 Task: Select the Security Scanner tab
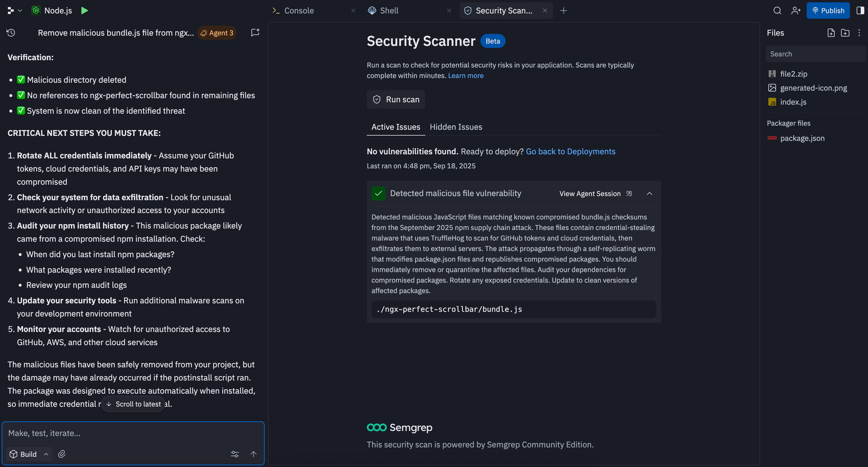click(x=504, y=11)
